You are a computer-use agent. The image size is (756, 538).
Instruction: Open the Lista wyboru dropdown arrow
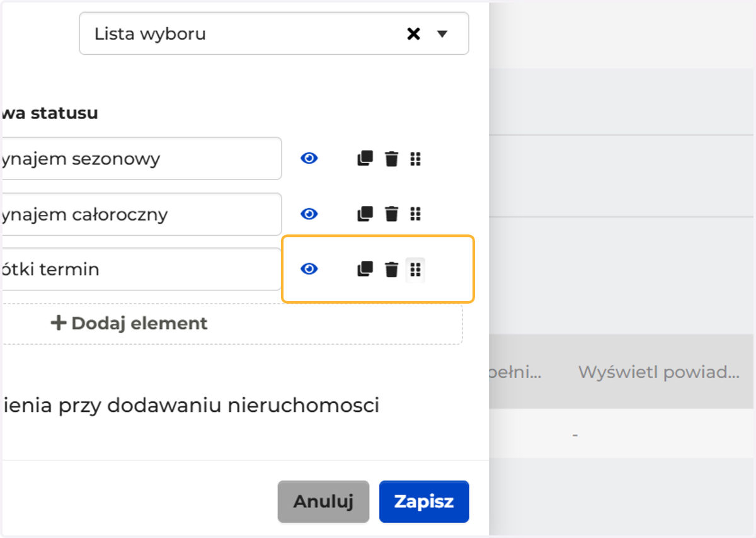[442, 34]
